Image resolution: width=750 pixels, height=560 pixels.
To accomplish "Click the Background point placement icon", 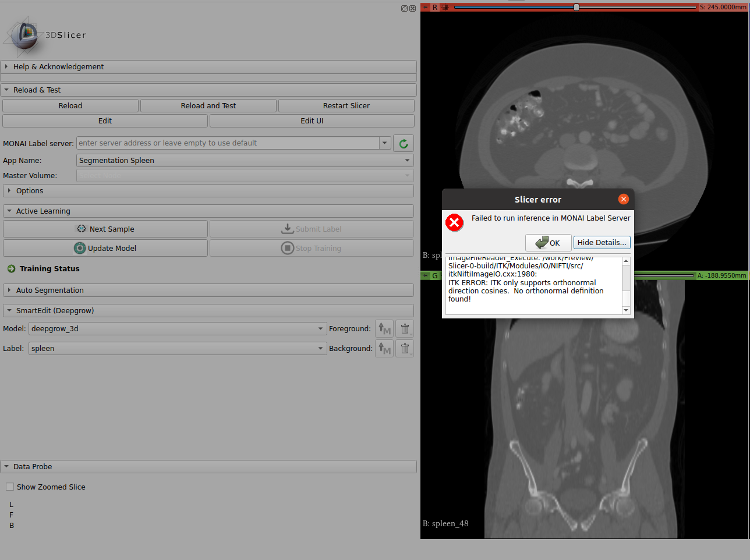I will click(x=384, y=348).
